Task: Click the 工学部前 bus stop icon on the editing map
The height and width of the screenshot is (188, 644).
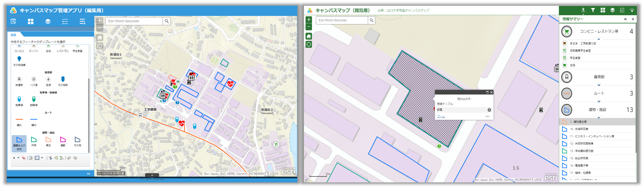Action: pyautogui.click(x=140, y=115)
